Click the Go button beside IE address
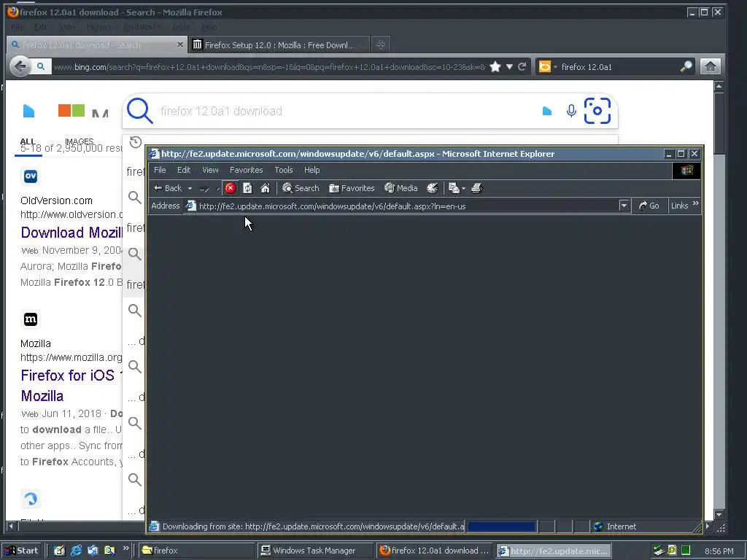The image size is (747, 560). click(x=649, y=206)
